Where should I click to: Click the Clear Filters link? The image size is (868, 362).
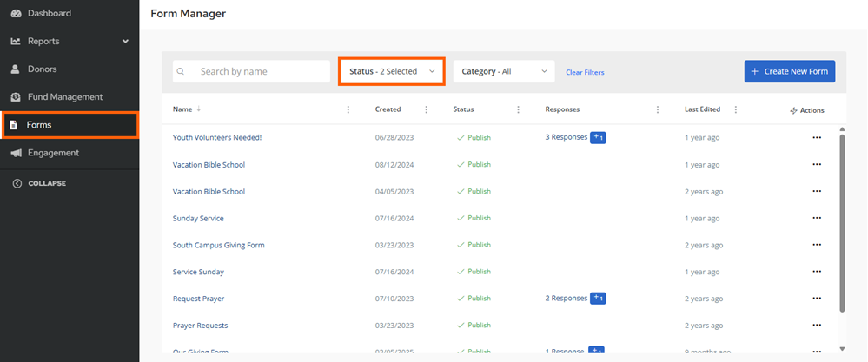pyautogui.click(x=585, y=72)
